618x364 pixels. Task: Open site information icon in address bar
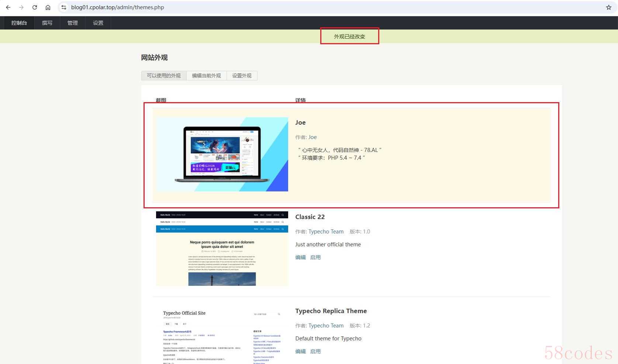pyautogui.click(x=64, y=7)
